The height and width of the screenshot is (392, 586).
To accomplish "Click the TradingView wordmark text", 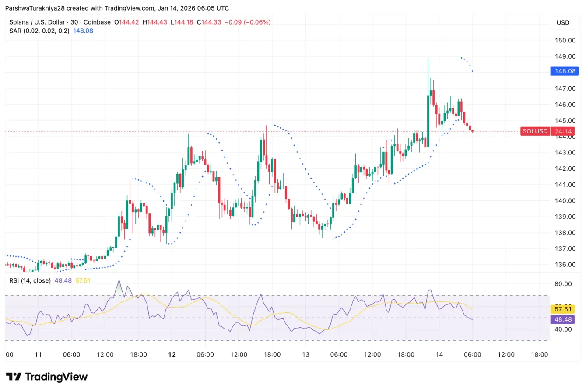I will pos(56,377).
